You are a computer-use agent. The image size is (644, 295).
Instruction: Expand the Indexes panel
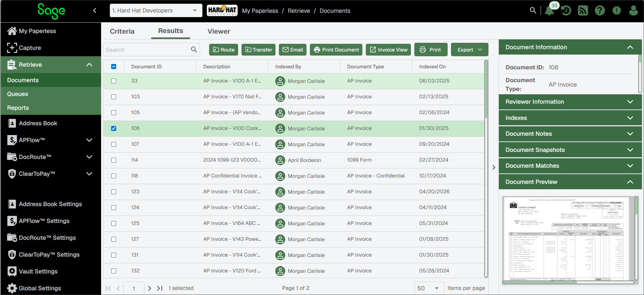pos(570,118)
